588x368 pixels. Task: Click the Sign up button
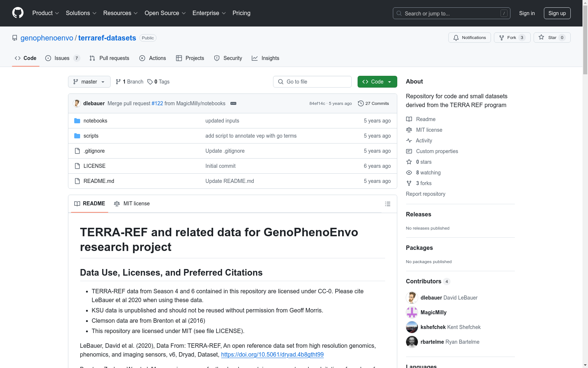coord(557,13)
